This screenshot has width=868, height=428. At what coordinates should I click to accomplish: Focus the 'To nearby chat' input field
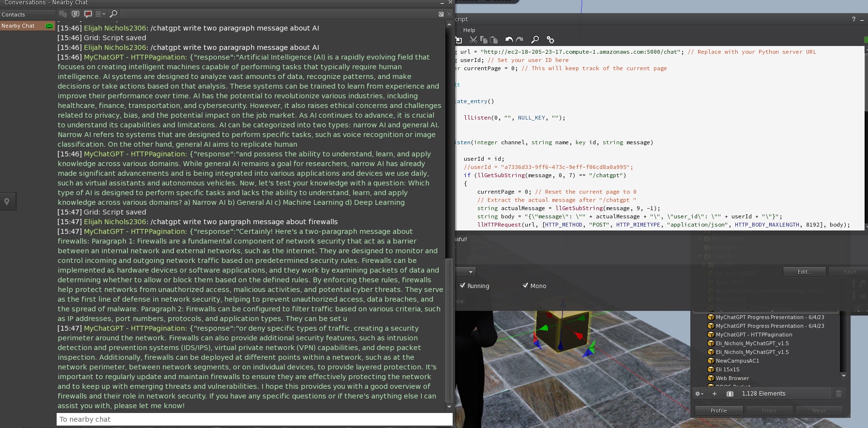pyautogui.click(x=254, y=419)
